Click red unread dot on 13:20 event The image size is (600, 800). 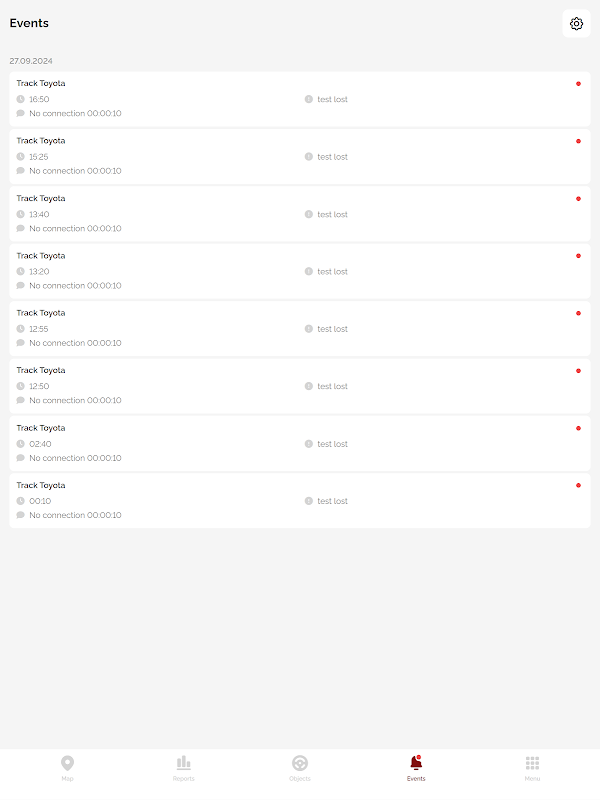[578, 256]
